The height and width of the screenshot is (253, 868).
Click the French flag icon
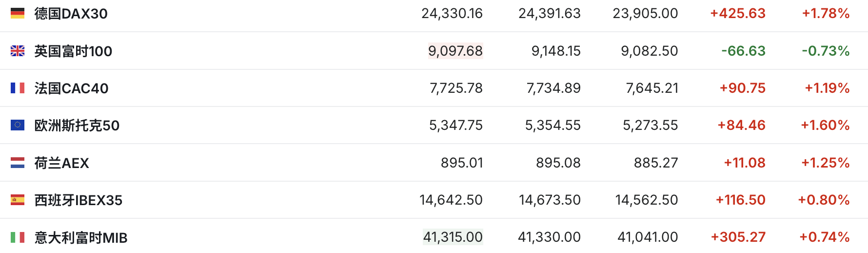click(18, 88)
